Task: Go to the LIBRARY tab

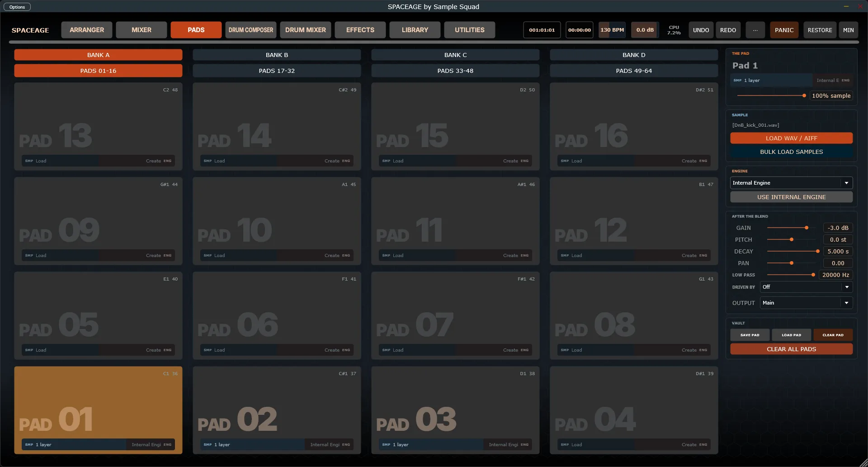Action: (415, 30)
